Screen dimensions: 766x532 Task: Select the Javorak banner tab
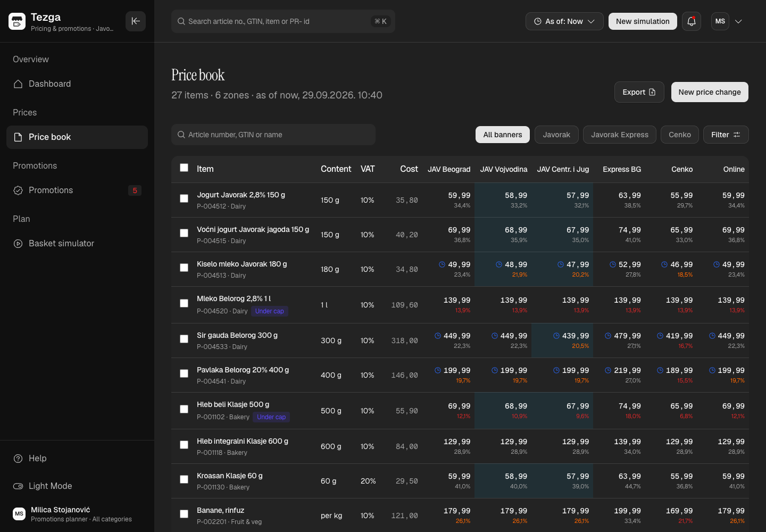(556, 135)
